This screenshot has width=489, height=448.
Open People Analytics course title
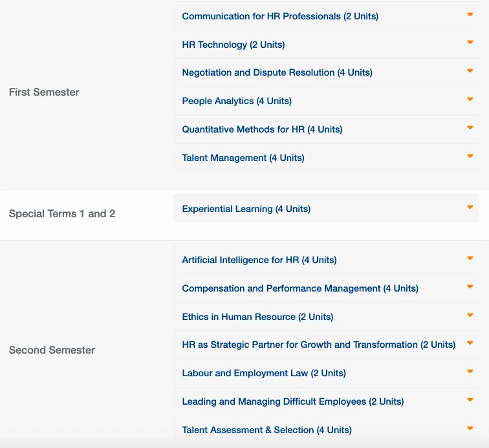pos(236,101)
